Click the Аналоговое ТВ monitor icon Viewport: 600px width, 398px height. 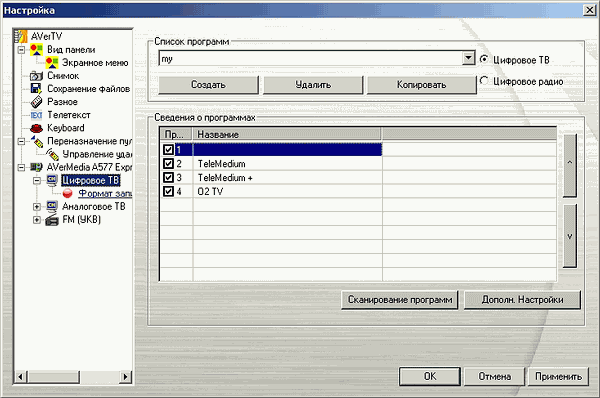52,206
